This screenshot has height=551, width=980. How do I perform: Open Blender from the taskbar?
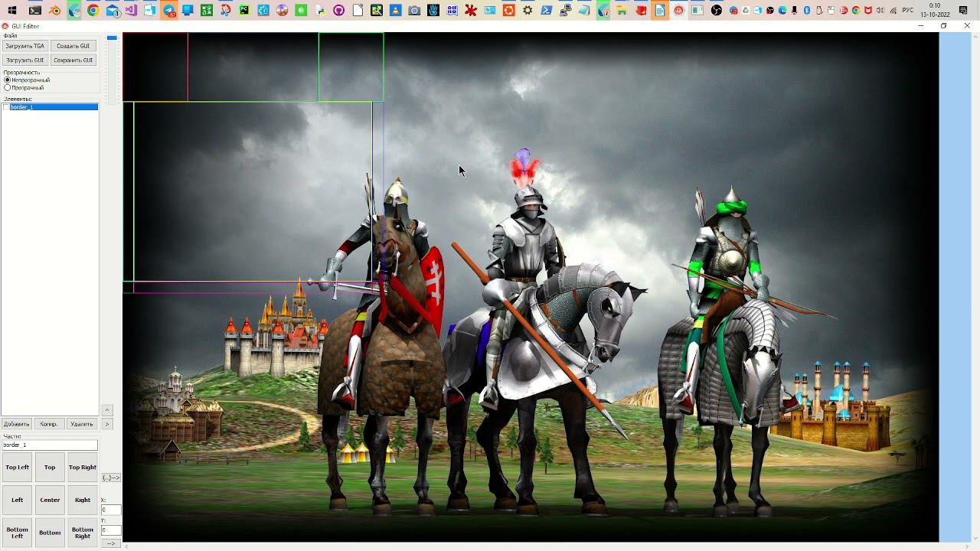(55, 11)
